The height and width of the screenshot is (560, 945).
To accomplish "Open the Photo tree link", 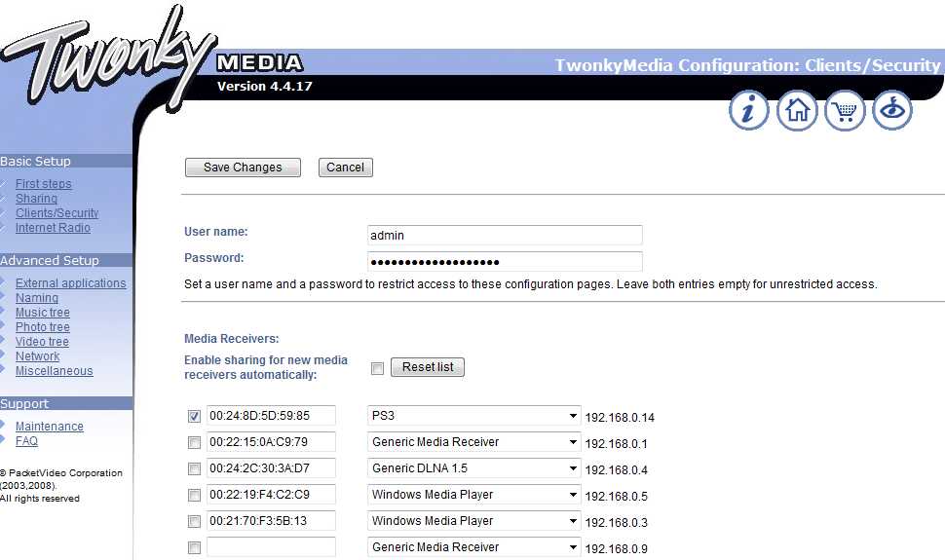I will (42, 326).
